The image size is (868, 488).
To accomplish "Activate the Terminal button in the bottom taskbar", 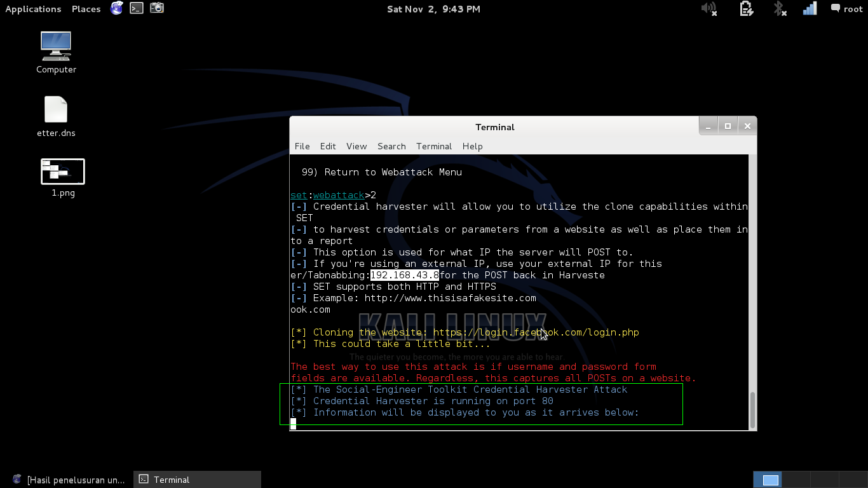I will pos(197,480).
